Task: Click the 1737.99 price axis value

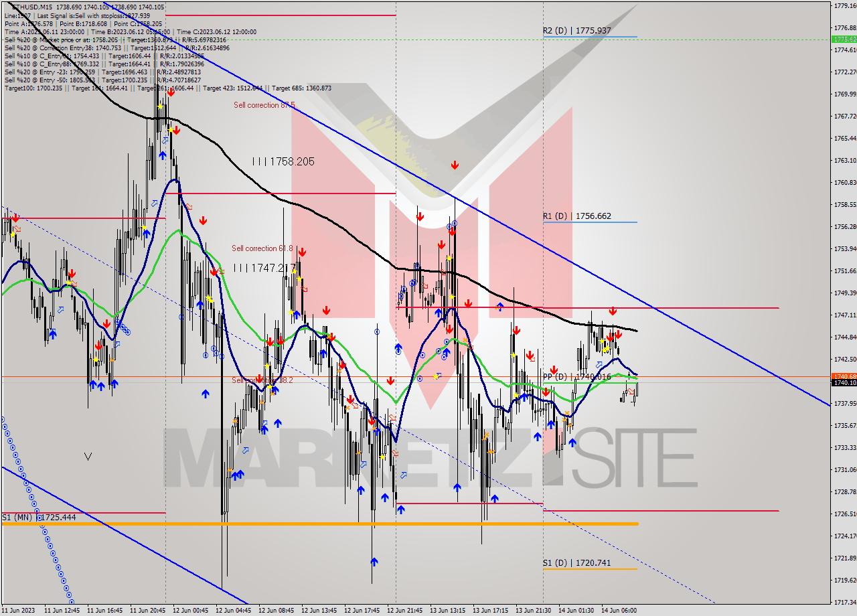Action: pos(844,403)
